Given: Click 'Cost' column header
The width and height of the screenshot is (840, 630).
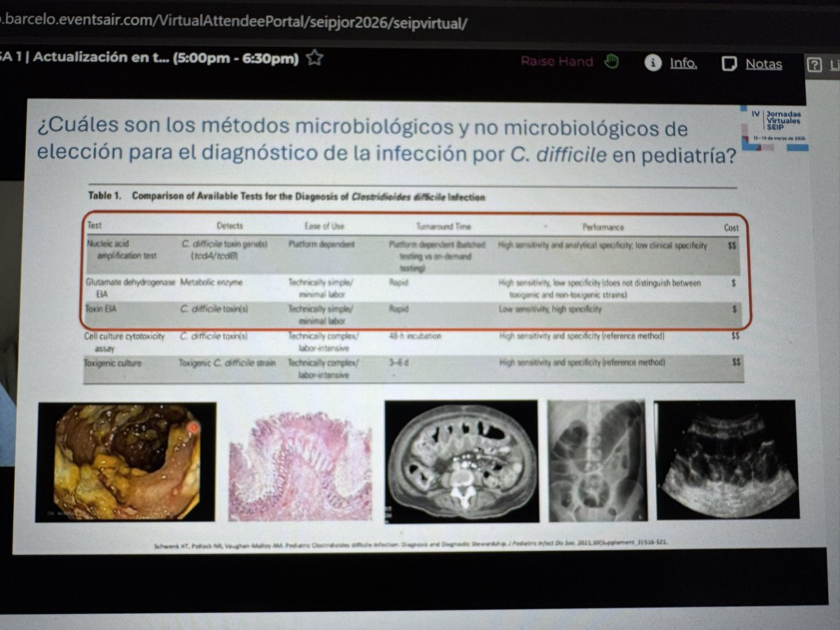Looking at the screenshot, I should [731, 227].
